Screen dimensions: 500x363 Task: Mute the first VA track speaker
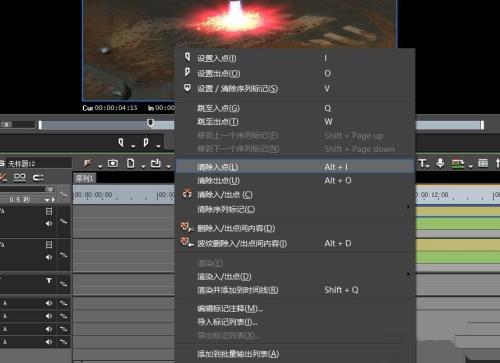[x=49, y=224]
